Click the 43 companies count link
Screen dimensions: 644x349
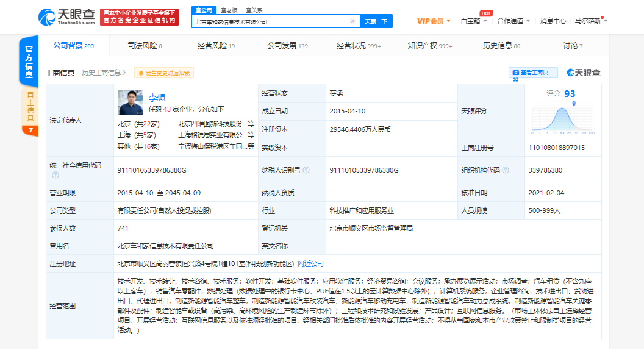[x=166, y=109]
